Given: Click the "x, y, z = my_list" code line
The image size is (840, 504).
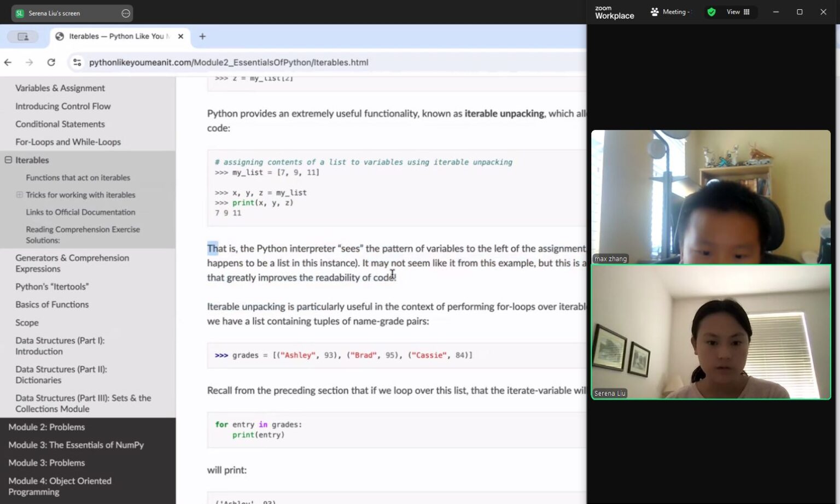Looking at the screenshot, I should 261,193.
